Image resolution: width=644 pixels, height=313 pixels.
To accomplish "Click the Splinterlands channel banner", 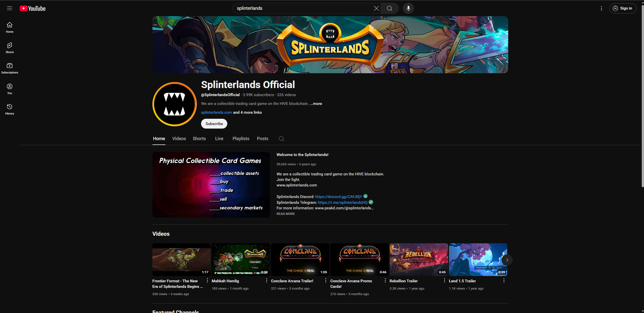I will click(x=330, y=45).
